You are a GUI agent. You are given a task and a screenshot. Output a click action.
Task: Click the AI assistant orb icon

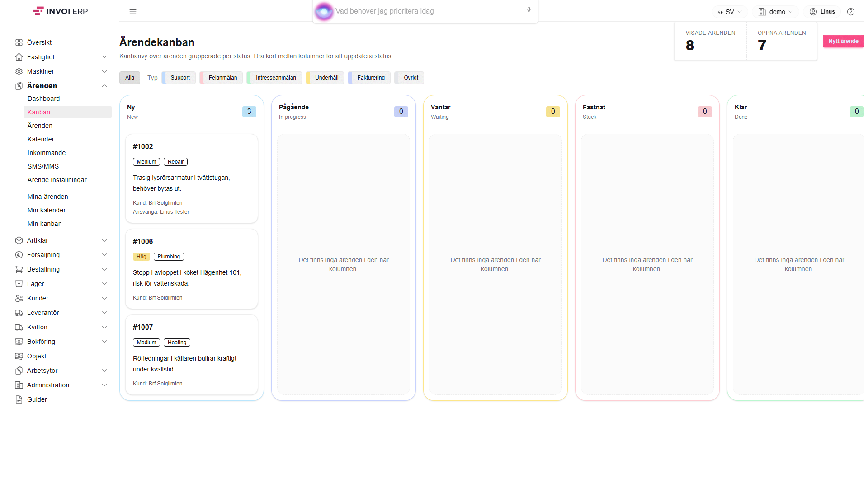point(324,11)
